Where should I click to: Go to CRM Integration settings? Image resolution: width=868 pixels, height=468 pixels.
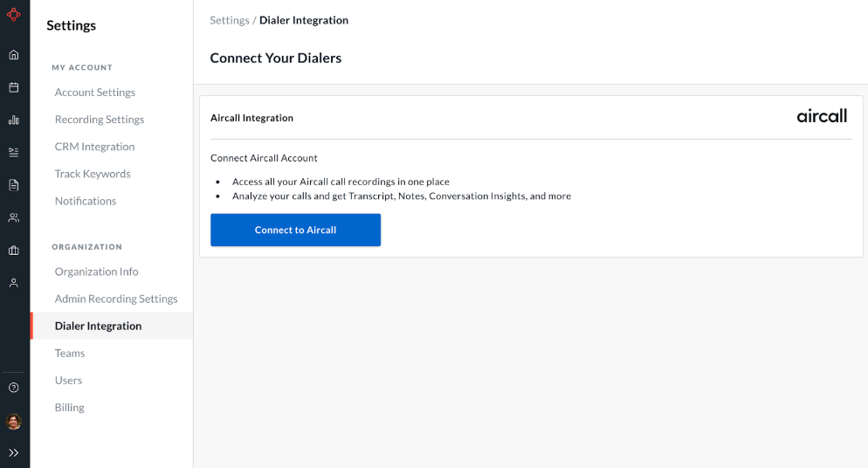pyautogui.click(x=95, y=147)
